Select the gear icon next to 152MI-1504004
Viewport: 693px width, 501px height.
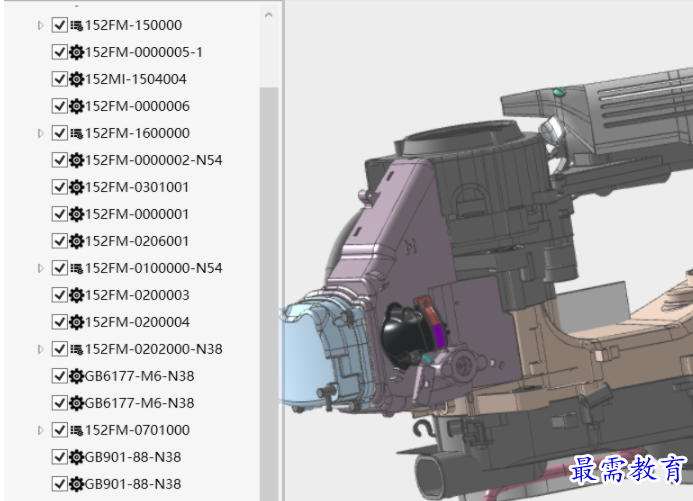pyautogui.click(x=76, y=80)
